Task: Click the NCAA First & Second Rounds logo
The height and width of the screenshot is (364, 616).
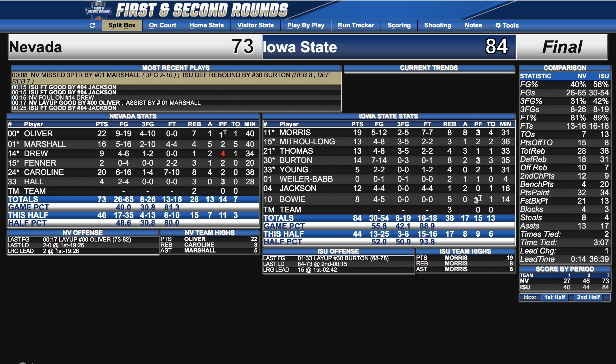Action: tap(99, 10)
